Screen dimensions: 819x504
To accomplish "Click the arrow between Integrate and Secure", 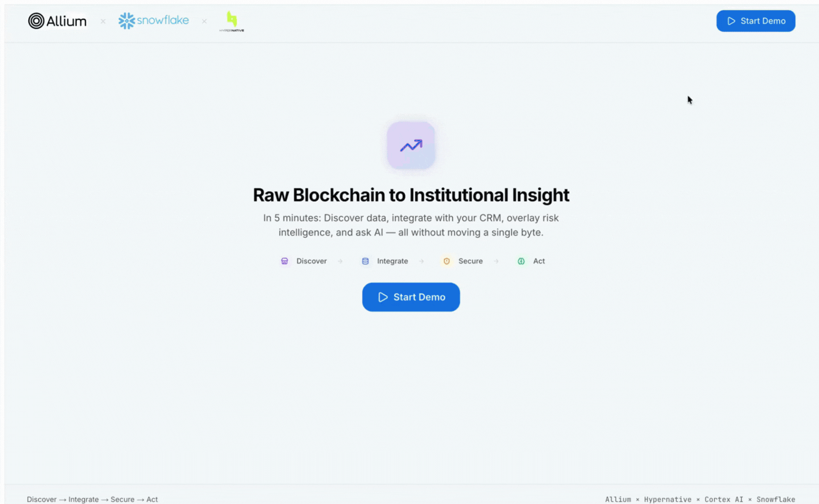I will (422, 261).
